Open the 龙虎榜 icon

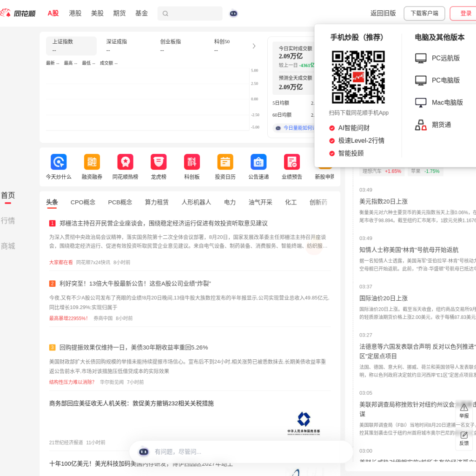point(159,162)
